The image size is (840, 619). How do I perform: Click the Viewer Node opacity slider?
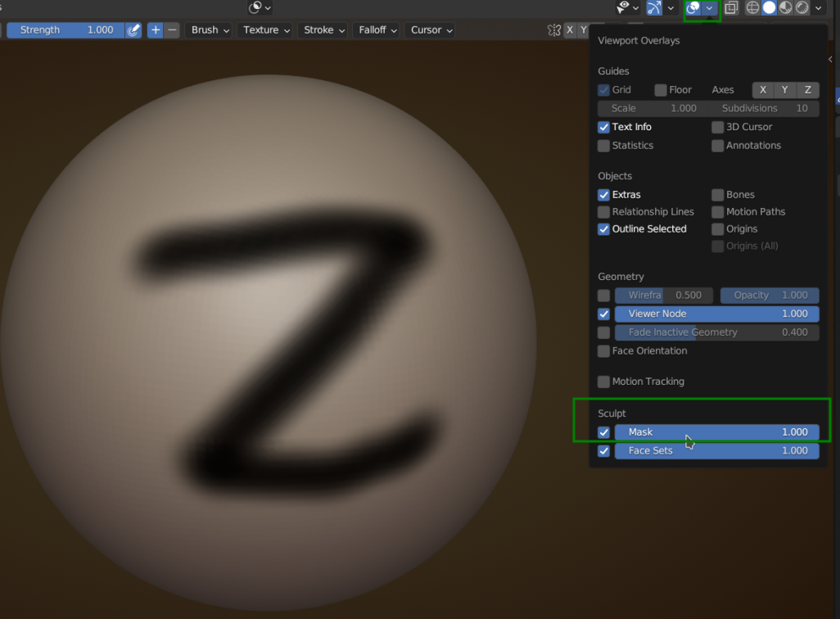717,314
